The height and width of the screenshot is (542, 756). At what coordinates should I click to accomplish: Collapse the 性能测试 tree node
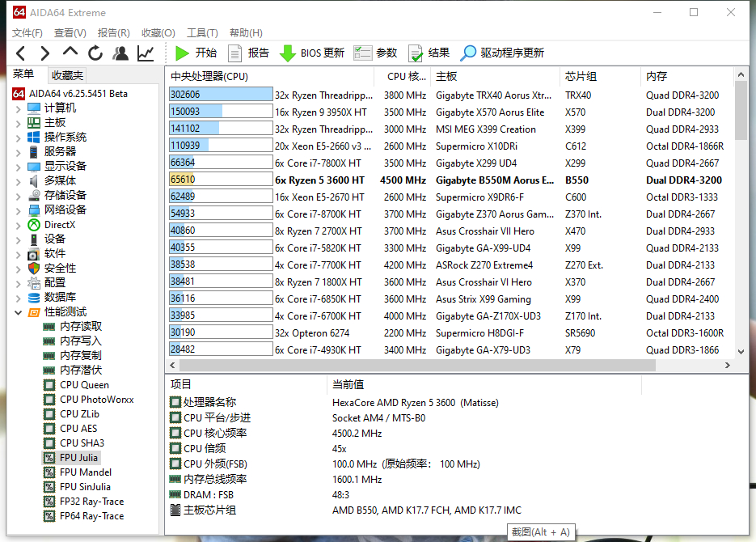click(x=19, y=312)
